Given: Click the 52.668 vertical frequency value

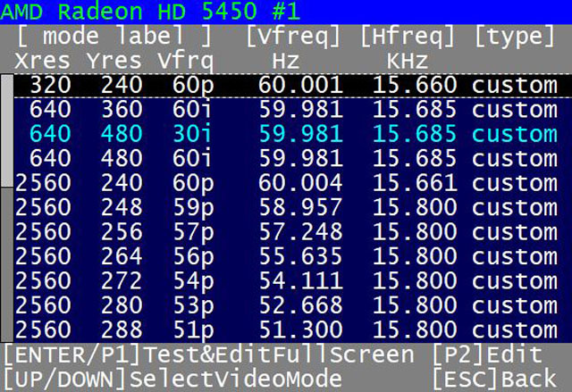Looking at the screenshot, I should (x=300, y=304).
